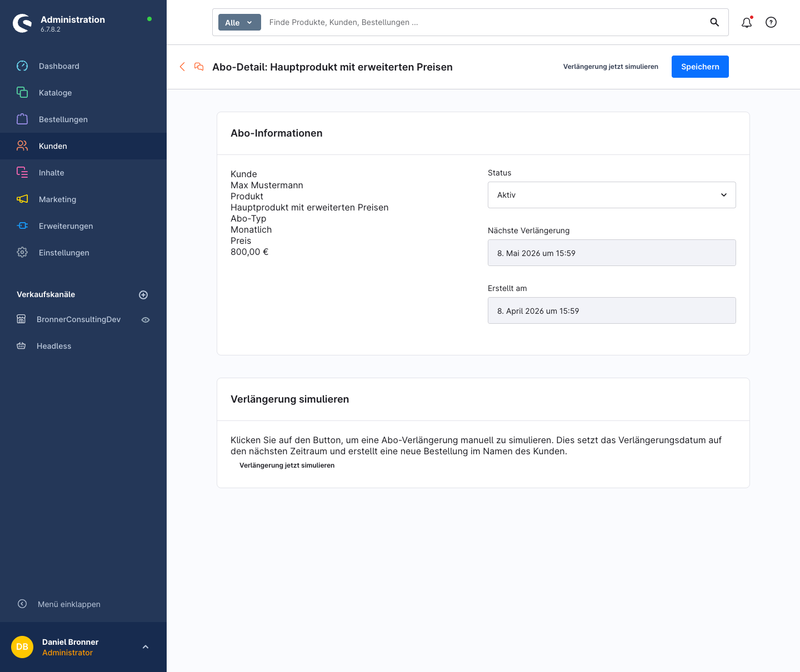The image size is (800, 672).
Task: Click the collapse menu circle arrow icon
Action: [22, 604]
